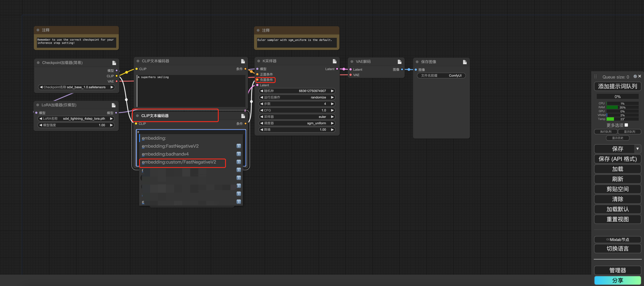Click the document icon on 保存图像 node
This screenshot has height=286, width=644.
[x=464, y=62]
